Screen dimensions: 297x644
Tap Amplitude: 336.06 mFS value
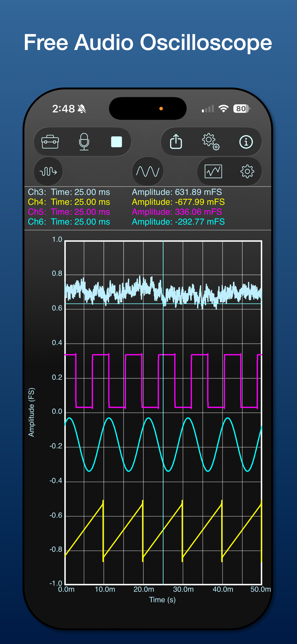[177, 212]
